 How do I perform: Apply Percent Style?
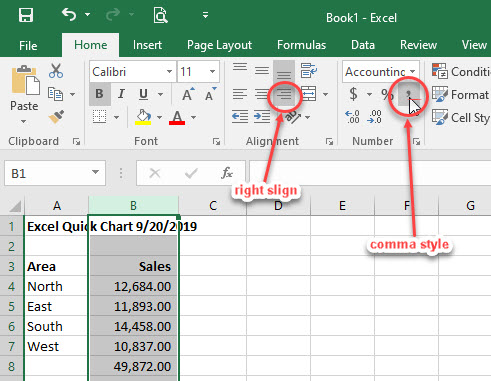[x=387, y=94]
